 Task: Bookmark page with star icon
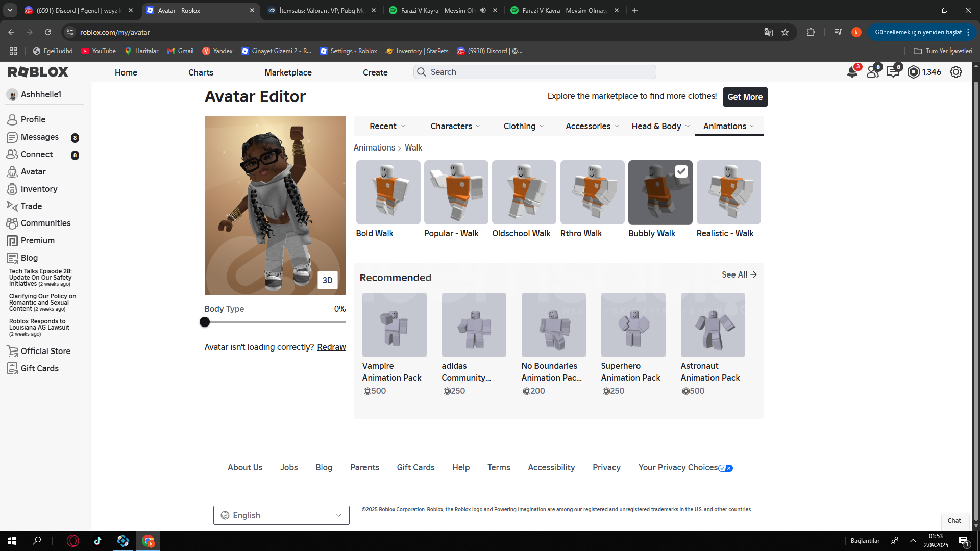point(785,32)
